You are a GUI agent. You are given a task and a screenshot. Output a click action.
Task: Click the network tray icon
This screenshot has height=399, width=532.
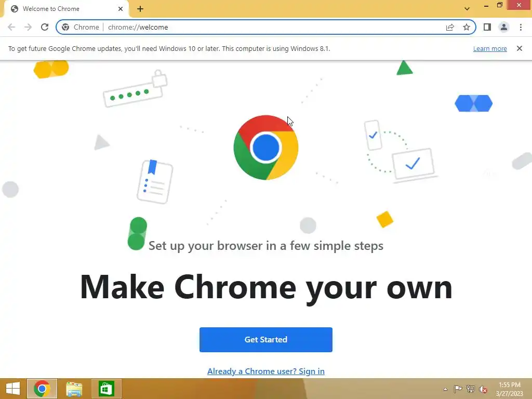(471, 389)
